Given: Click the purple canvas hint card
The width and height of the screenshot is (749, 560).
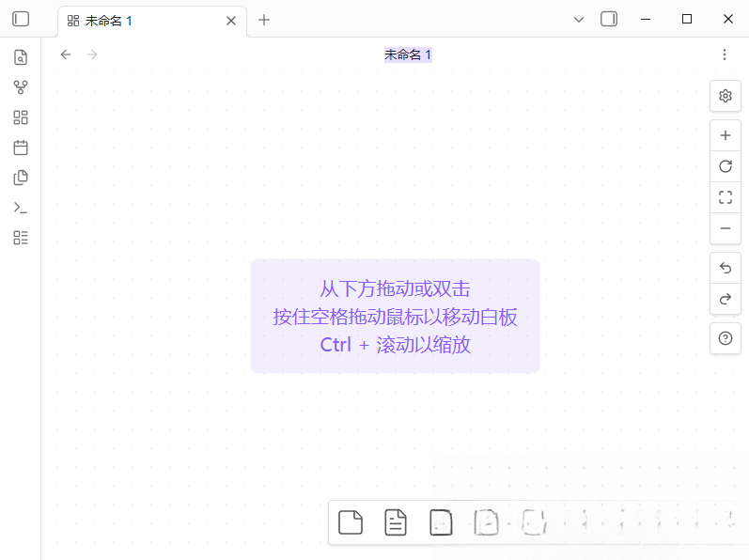Looking at the screenshot, I should pyautogui.click(x=395, y=316).
